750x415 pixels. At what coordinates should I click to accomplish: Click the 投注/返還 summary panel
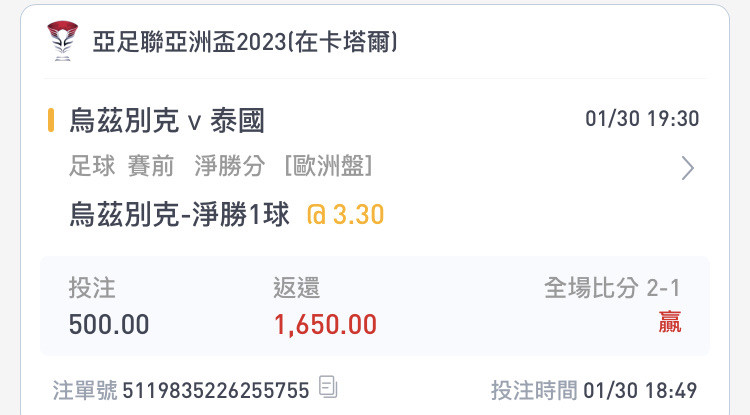click(x=375, y=306)
